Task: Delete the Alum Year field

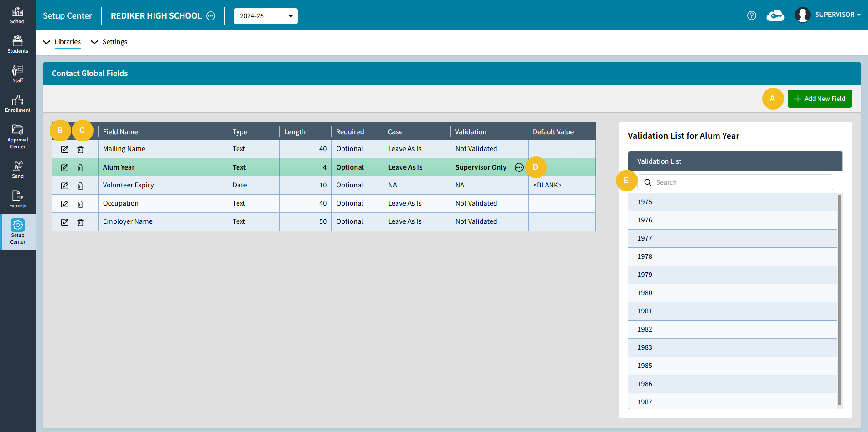Action: click(x=80, y=167)
